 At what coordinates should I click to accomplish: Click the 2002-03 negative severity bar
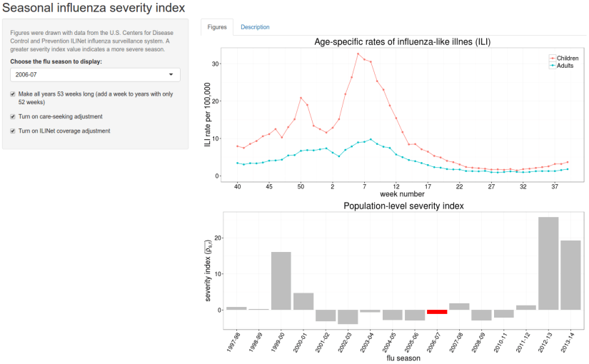(x=348, y=317)
